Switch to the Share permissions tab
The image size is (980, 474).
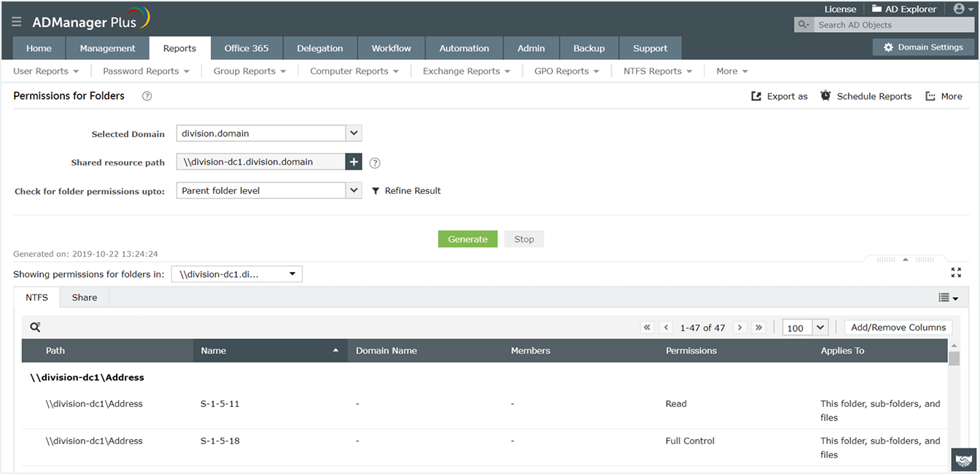tap(85, 298)
